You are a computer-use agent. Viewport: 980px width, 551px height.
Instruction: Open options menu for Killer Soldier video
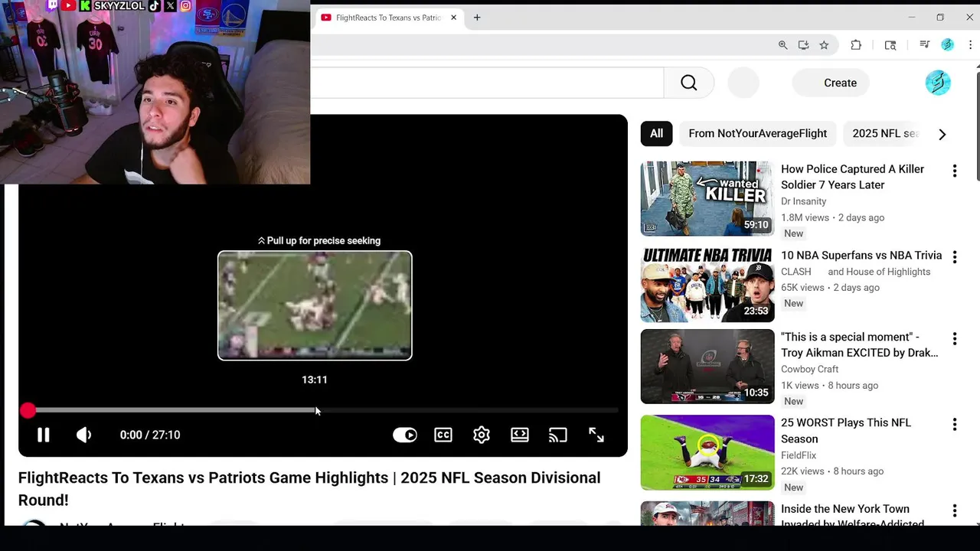coord(955,171)
